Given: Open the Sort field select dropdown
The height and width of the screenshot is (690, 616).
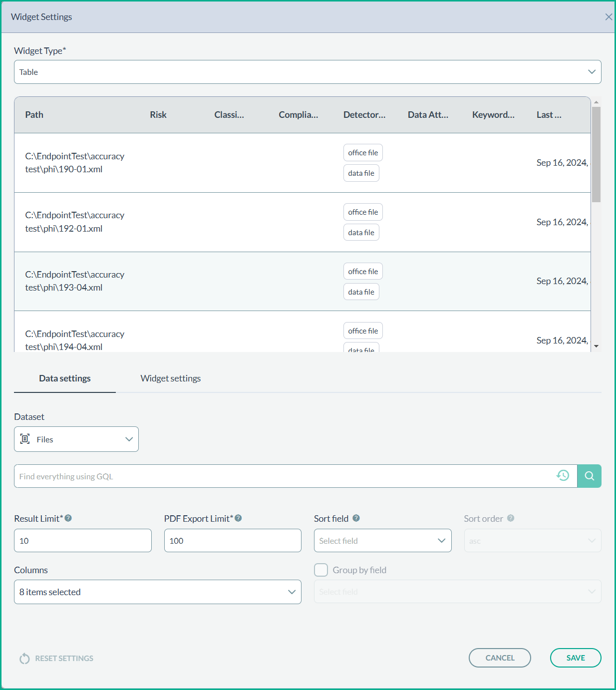Looking at the screenshot, I should coord(382,541).
